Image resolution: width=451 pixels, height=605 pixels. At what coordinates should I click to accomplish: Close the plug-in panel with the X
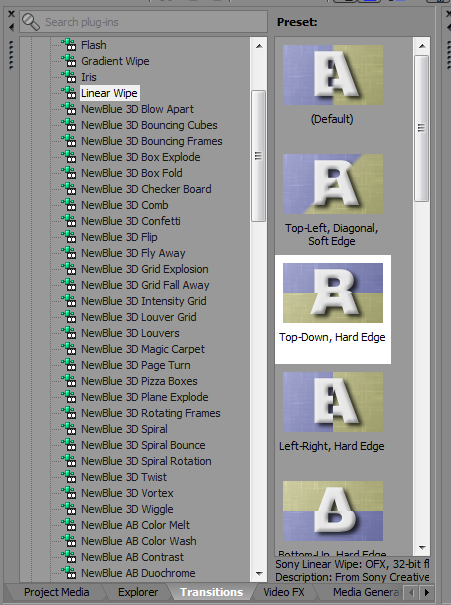(x=11, y=14)
